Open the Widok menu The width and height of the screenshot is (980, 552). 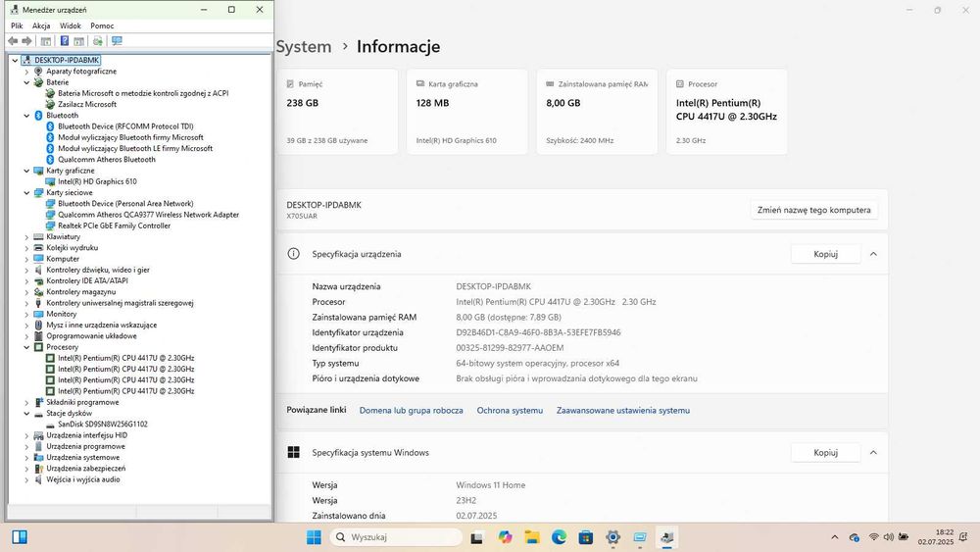(70, 25)
